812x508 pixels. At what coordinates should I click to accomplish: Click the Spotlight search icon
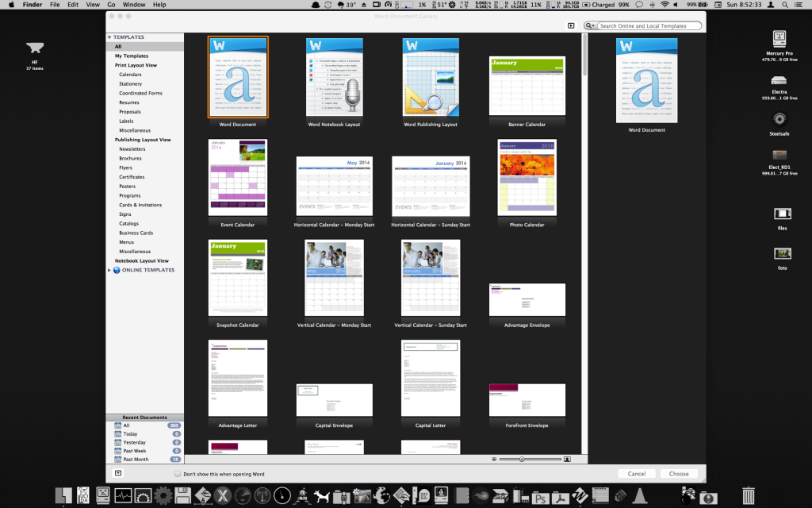pos(785,5)
